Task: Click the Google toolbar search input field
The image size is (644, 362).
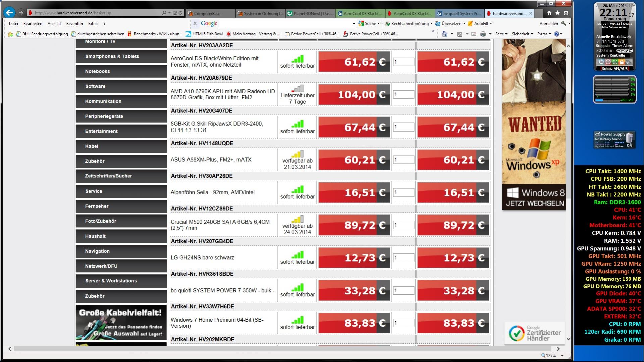Action: point(285,24)
